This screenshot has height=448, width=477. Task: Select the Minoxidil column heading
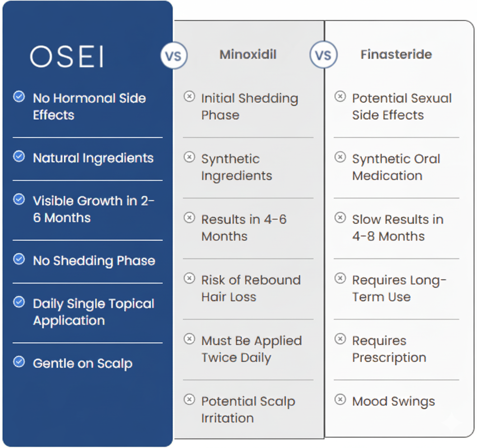coord(248,55)
